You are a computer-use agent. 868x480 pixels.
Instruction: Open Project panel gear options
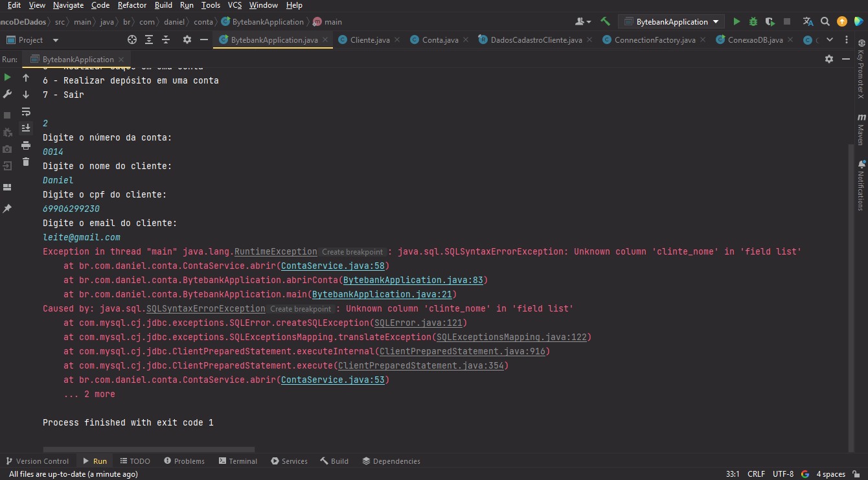[187, 40]
